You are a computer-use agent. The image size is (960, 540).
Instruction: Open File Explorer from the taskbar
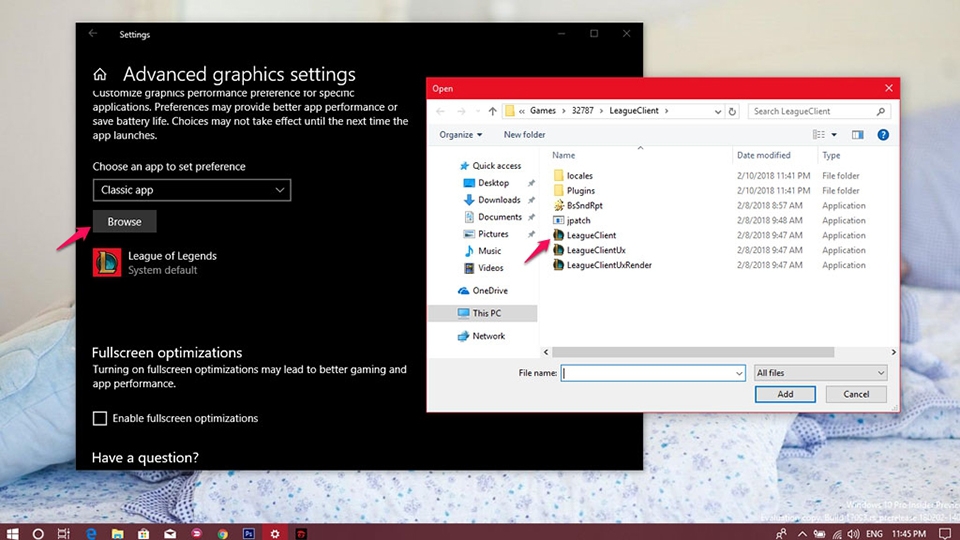117,534
